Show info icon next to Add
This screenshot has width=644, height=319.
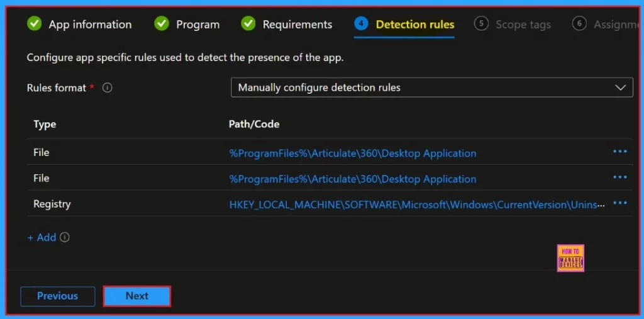[x=65, y=237]
